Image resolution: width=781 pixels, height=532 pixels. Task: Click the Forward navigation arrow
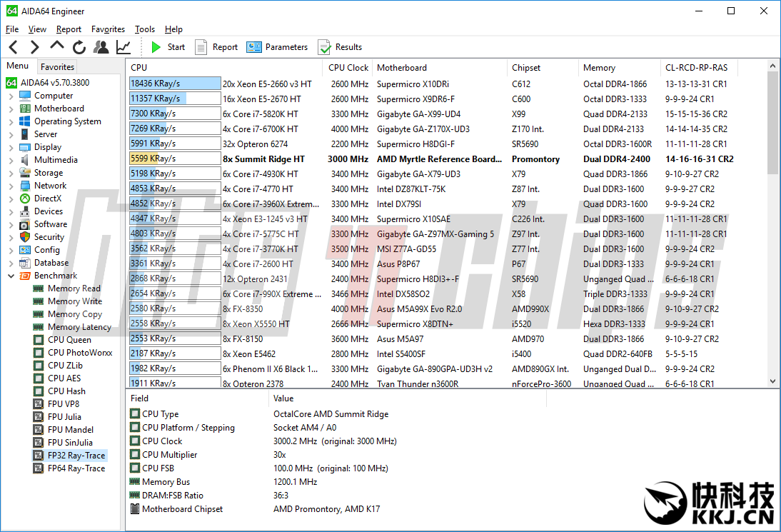[34, 47]
